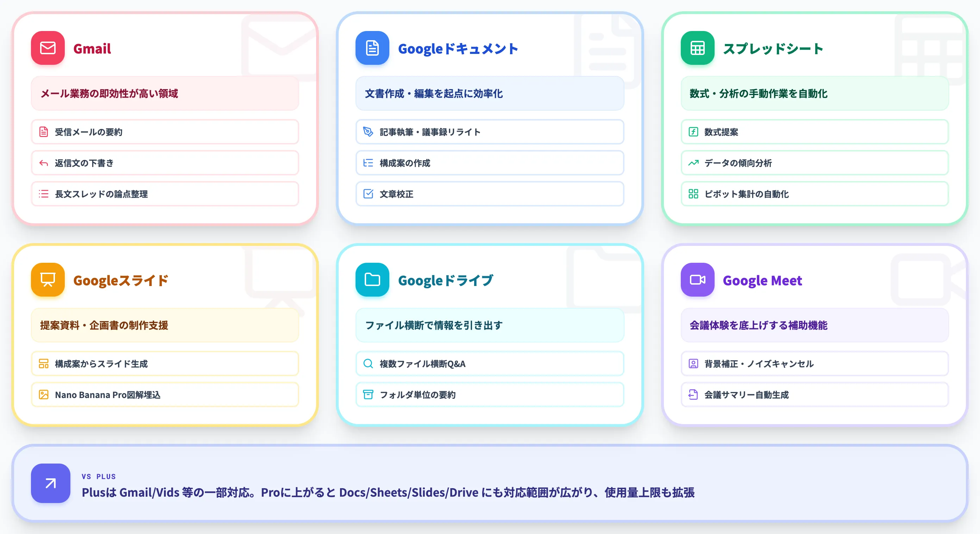
Task: Click the 文書作成・編集を起点に効率化 subtitle
Action: coord(434,93)
